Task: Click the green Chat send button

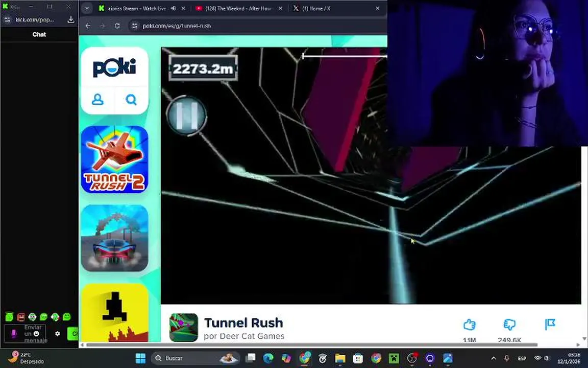Action: [x=73, y=333]
